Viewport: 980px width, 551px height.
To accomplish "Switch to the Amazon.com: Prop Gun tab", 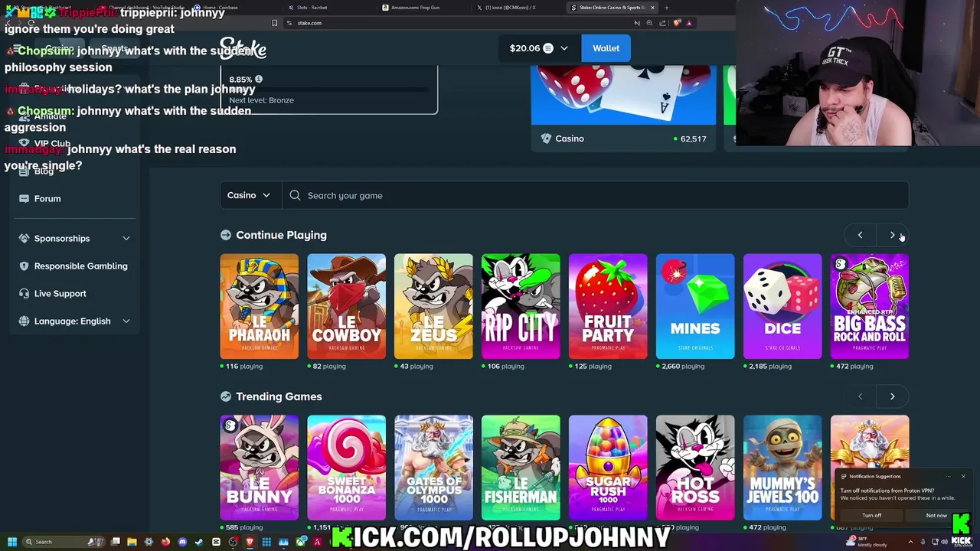I will (423, 8).
